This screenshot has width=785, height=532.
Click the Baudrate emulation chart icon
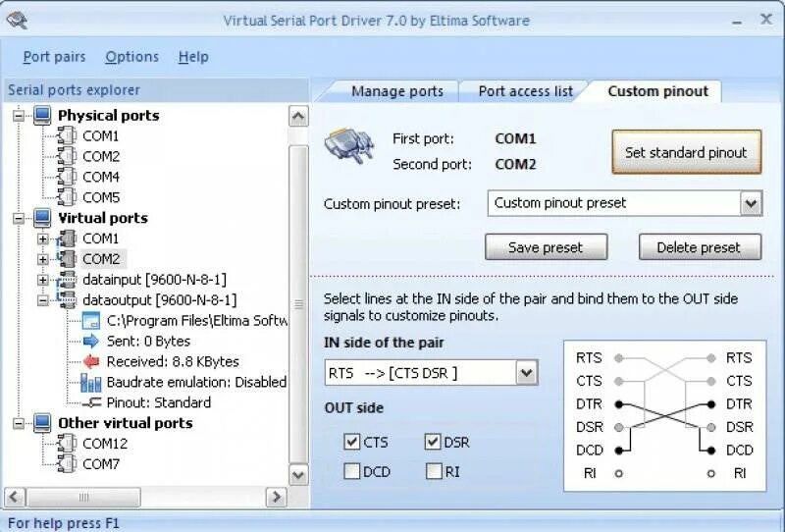[91, 382]
